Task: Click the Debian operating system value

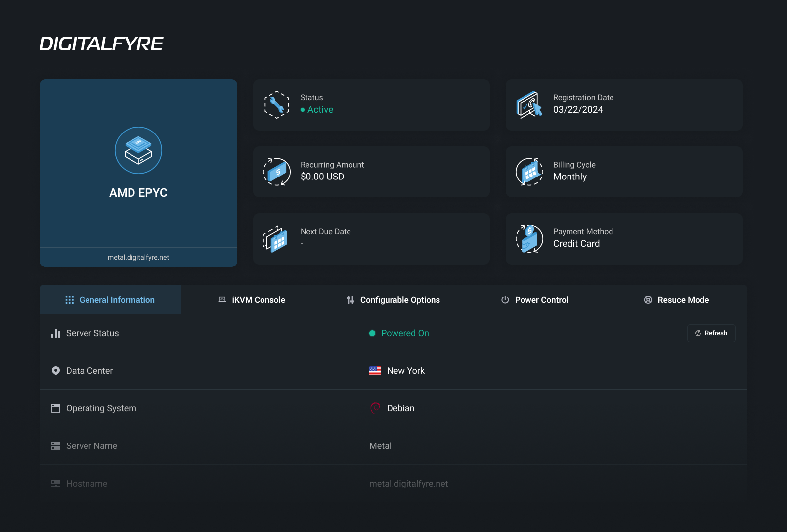Action: coord(401,408)
